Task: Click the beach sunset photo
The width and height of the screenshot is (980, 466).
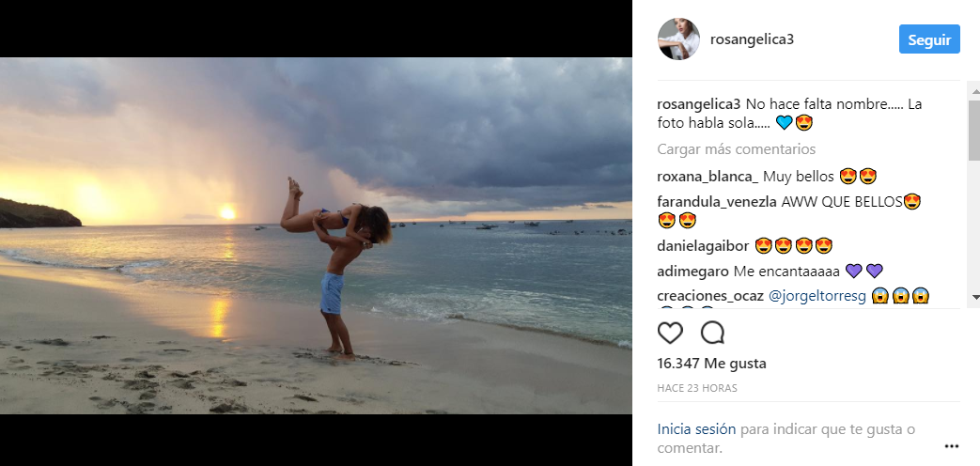Action: coord(316,235)
